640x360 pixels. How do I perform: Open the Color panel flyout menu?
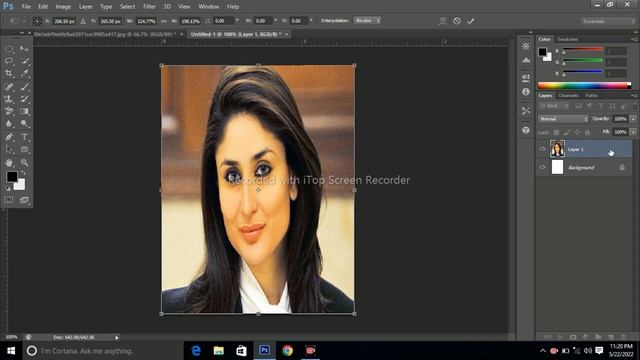coord(634,39)
